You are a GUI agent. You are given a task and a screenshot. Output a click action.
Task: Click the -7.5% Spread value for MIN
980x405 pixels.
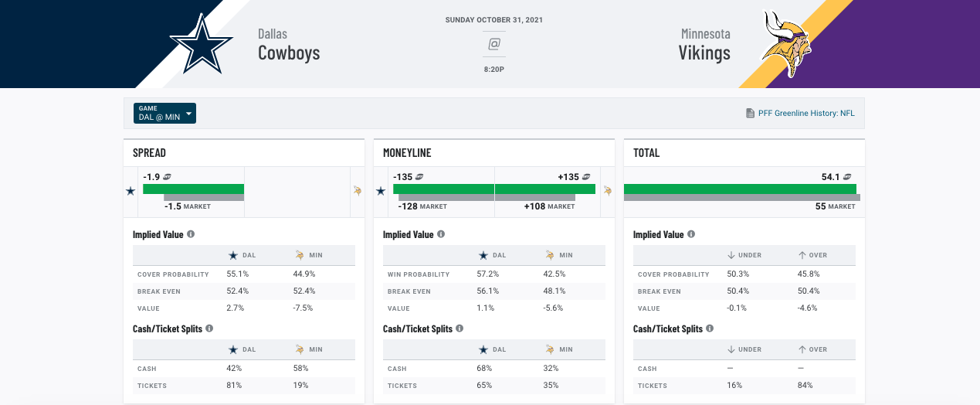tap(303, 308)
